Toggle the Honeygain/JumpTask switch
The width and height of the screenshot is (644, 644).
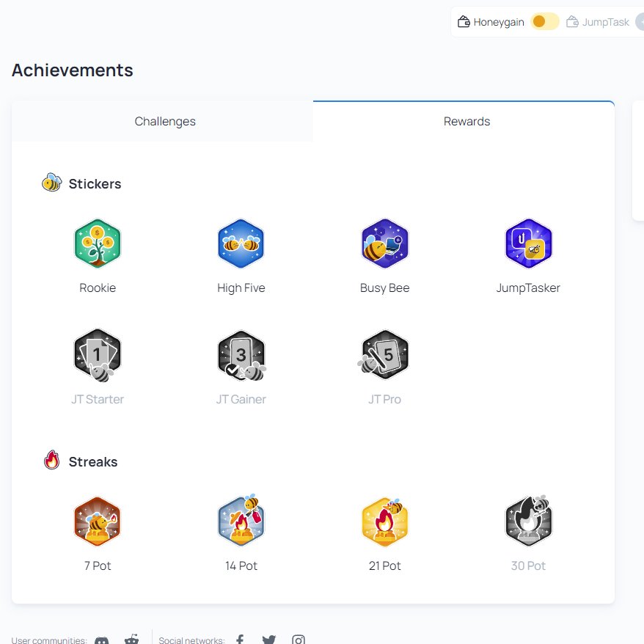[x=544, y=21]
